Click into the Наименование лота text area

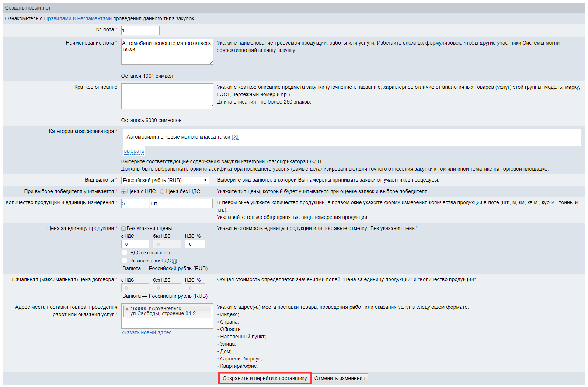click(167, 52)
